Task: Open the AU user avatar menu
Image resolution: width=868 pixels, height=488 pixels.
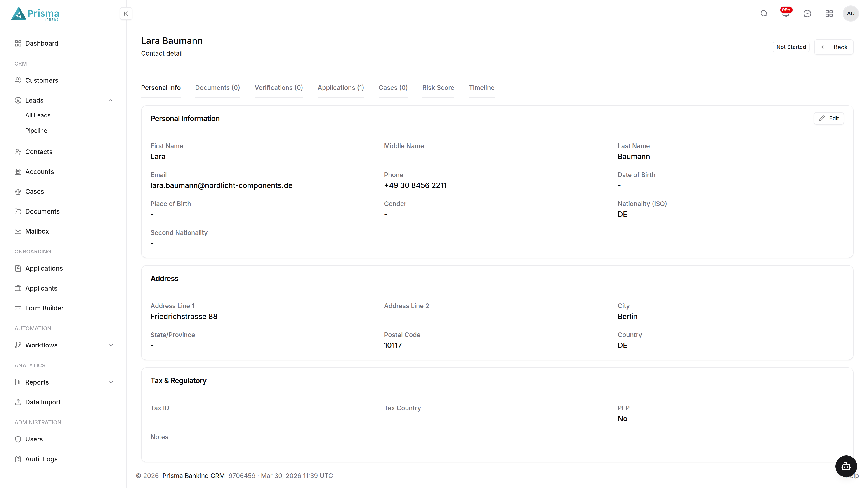Action: (850, 14)
